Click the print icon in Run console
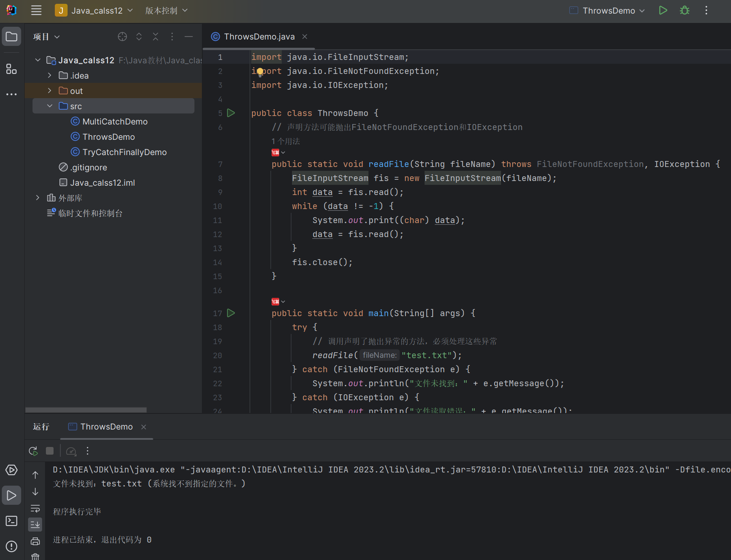 click(35, 541)
